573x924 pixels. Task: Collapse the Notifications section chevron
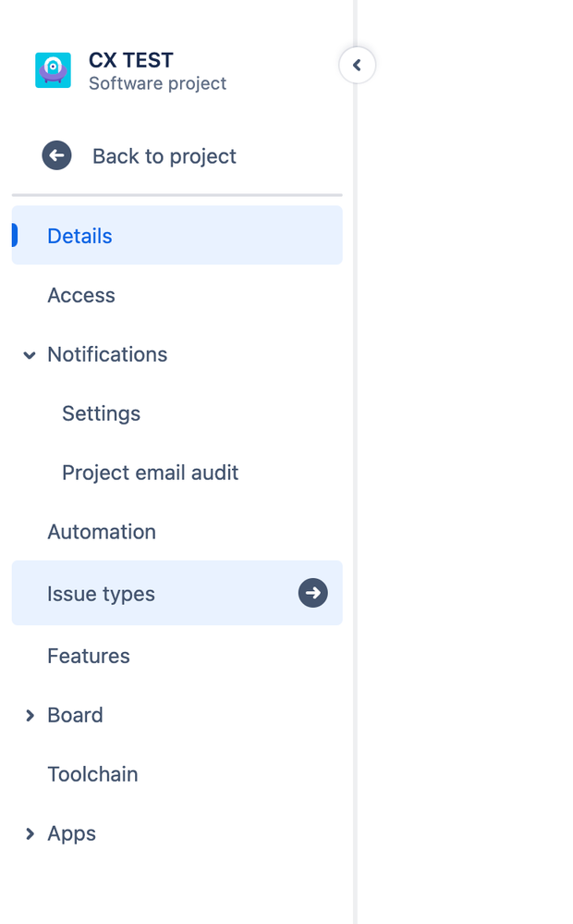coord(30,355)
